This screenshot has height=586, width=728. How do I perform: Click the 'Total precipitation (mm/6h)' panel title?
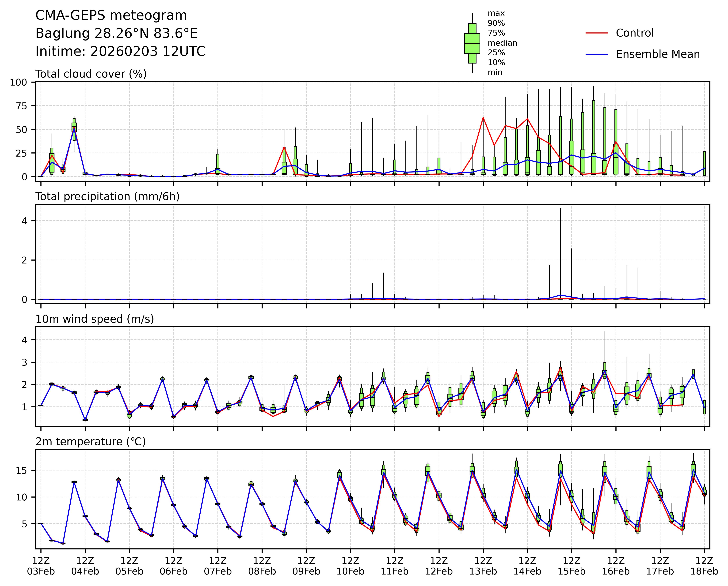point(107,196)
